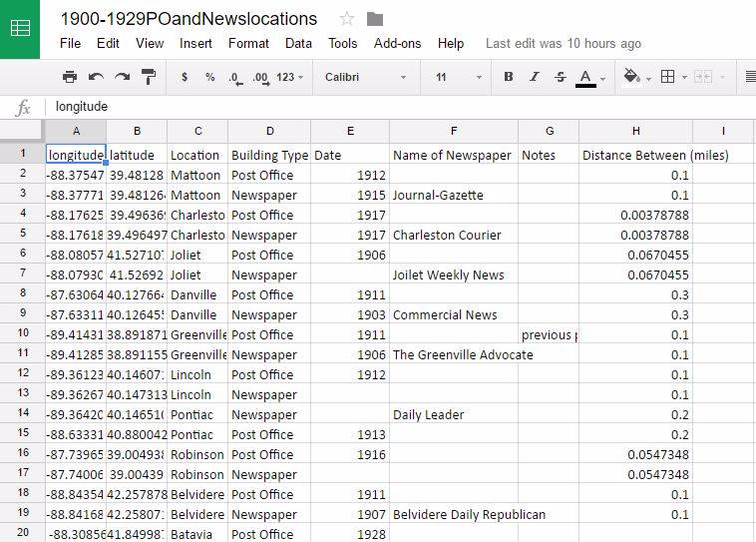
Task: Click the print icon in the toolbar
Action: [x=69, y=77]
